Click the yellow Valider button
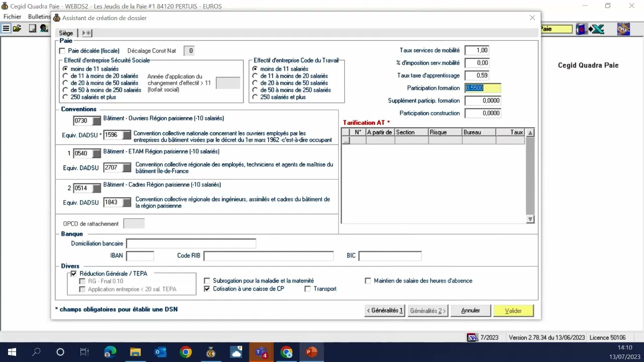 pyautogui.click(x=513, y=311)
